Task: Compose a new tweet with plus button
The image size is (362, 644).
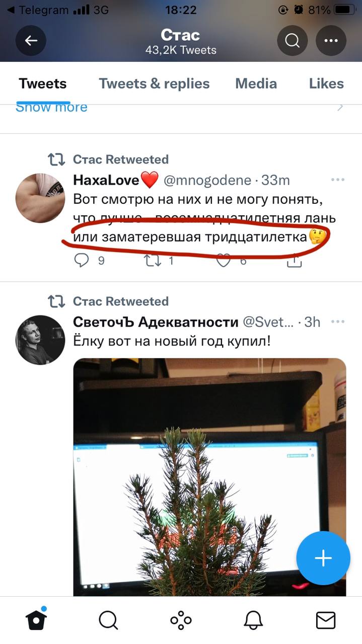Action: click(x=323, y=557)
